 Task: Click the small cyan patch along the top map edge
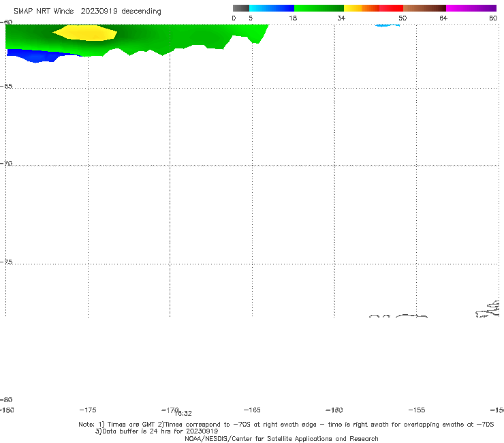[388, 25]
